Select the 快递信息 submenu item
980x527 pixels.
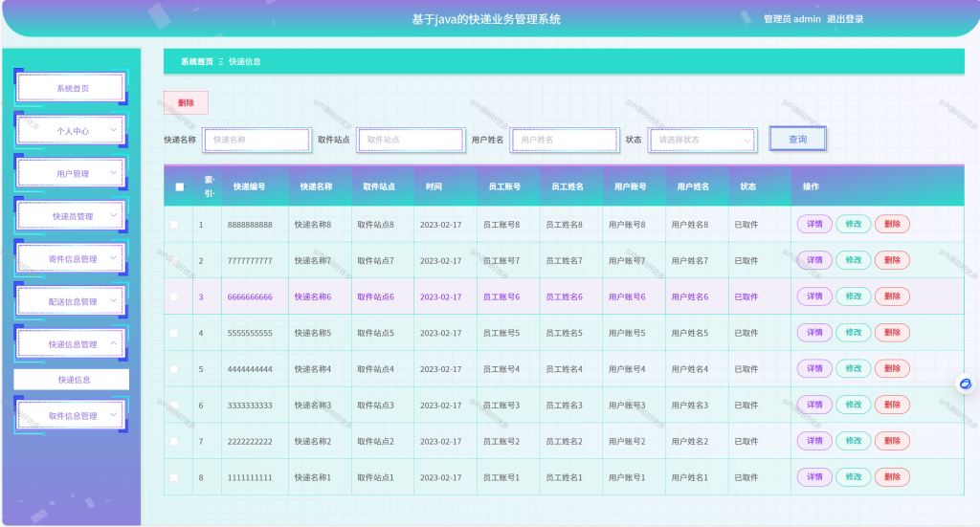(x=71, y=380)
